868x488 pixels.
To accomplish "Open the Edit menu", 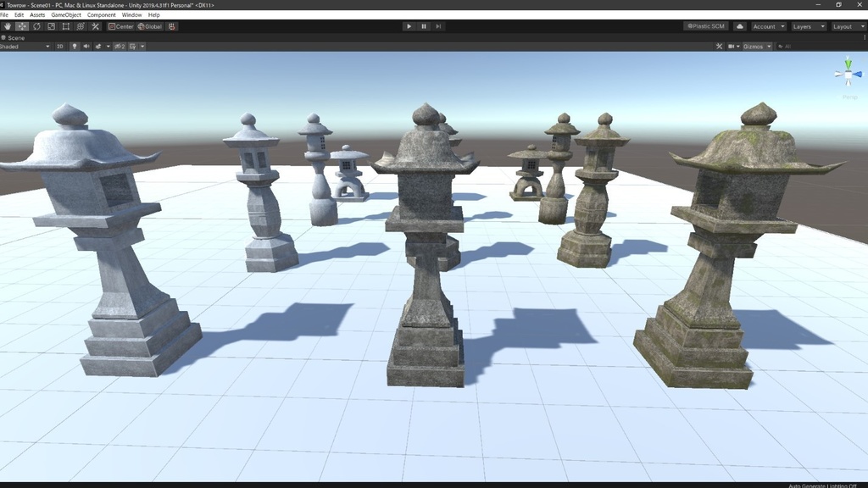I will tap(19, 15).
